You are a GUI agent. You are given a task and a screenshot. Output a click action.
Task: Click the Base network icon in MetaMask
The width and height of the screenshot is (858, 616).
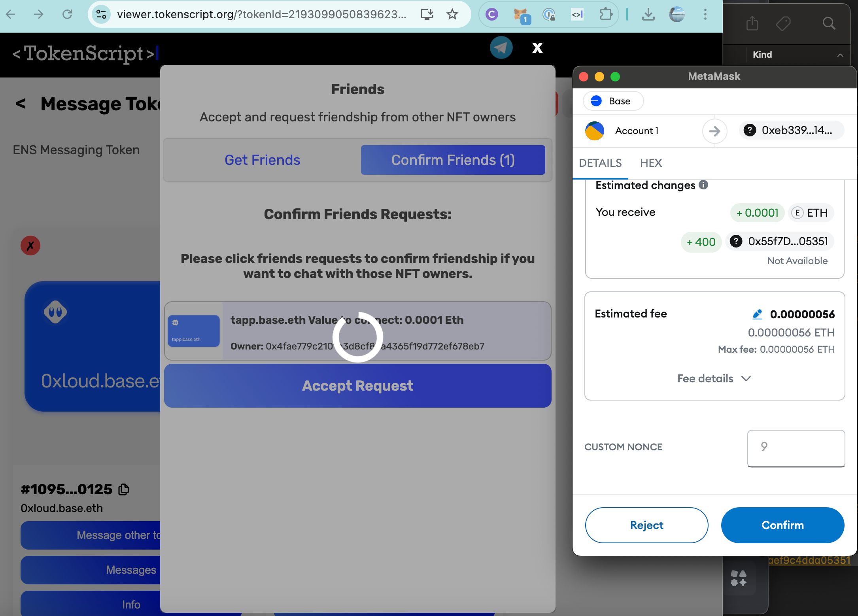point(595,100)
